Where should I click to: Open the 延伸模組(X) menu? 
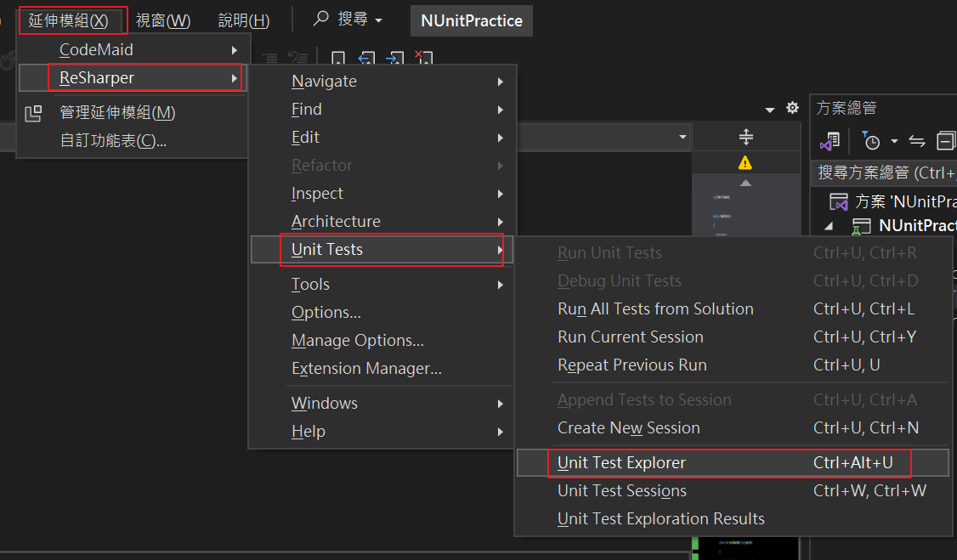[x=68, y=20]
